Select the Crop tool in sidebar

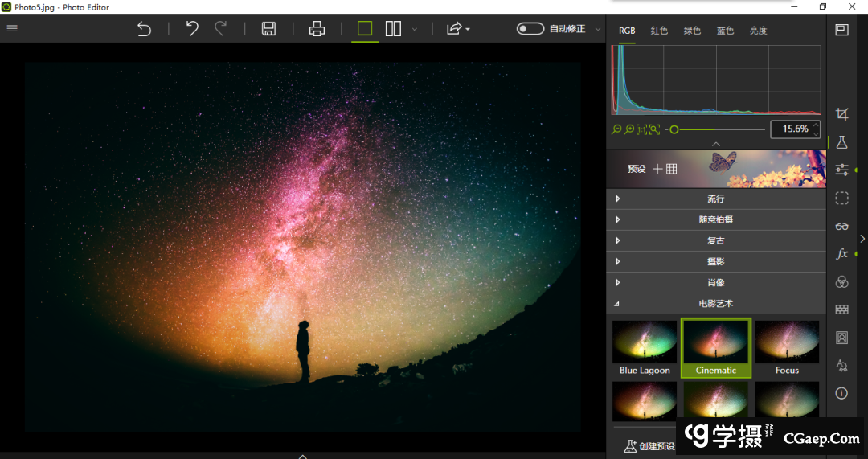(841, 114)
